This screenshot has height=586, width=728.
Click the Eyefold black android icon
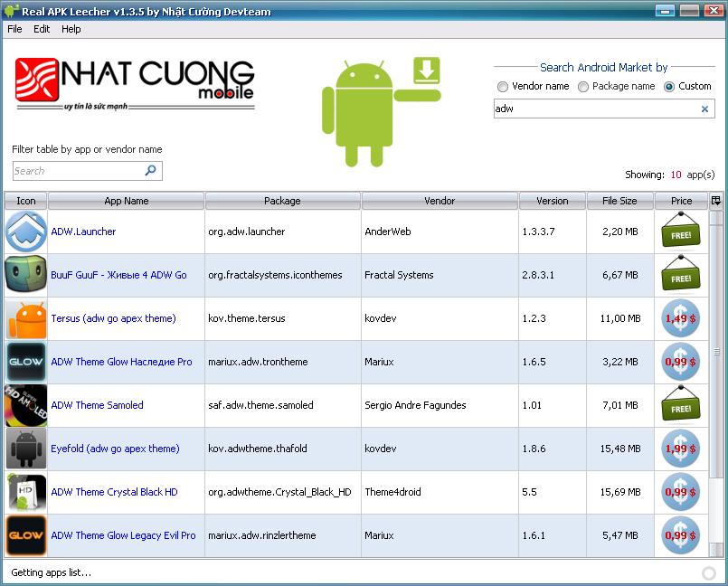pyautogui.click(x=26, y=449)
